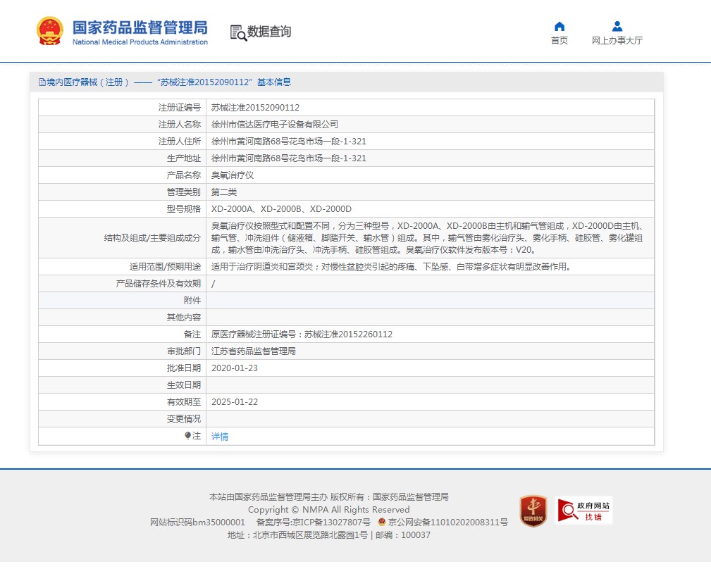Open the 详情 link in 注 row
711x588 pixels.
(x=220, y=437)
